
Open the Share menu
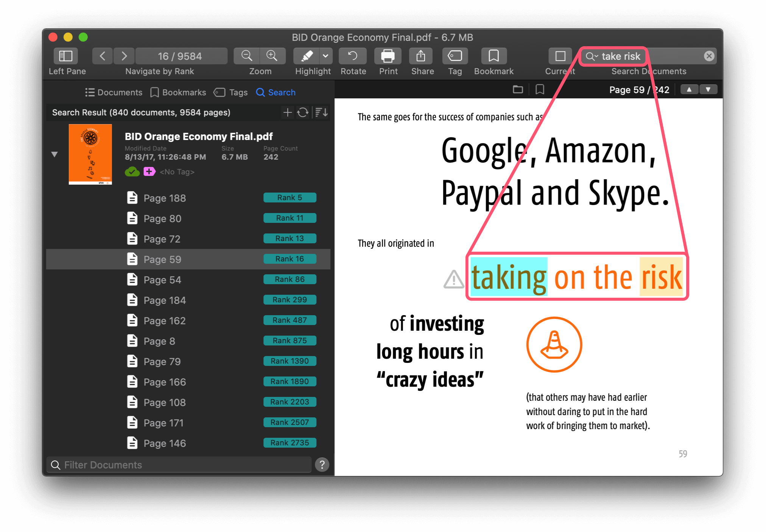coord(421,56)
